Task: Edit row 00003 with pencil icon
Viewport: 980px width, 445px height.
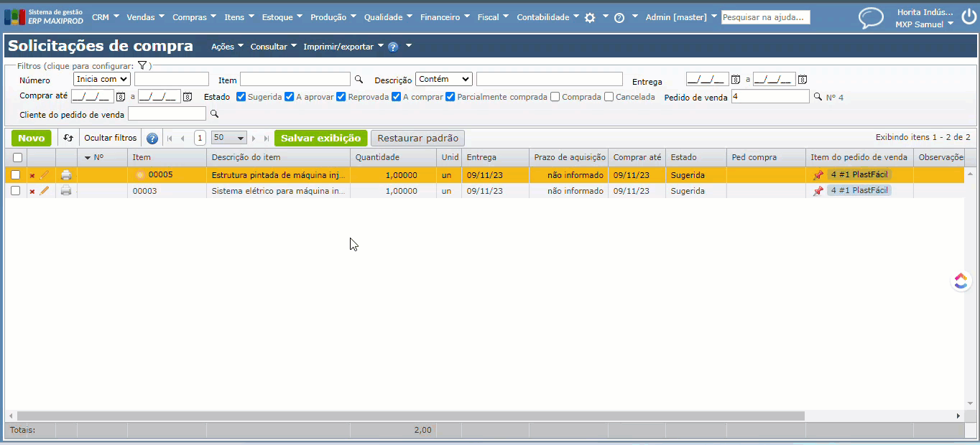Action: (45, 191)
